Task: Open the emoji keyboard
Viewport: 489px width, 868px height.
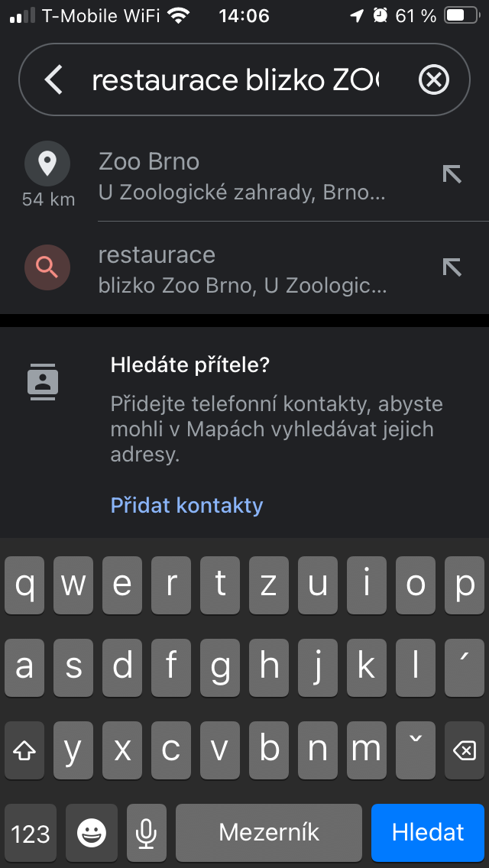Action: point(92,832)
